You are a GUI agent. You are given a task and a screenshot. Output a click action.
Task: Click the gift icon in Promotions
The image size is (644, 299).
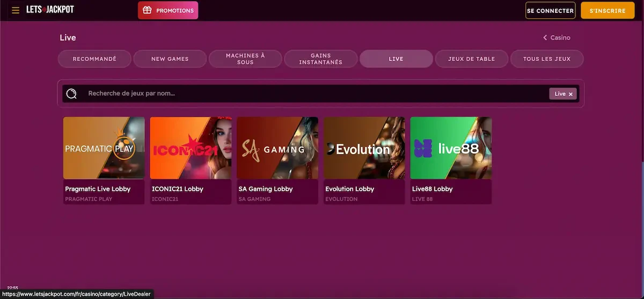click(x=147, y=10)
